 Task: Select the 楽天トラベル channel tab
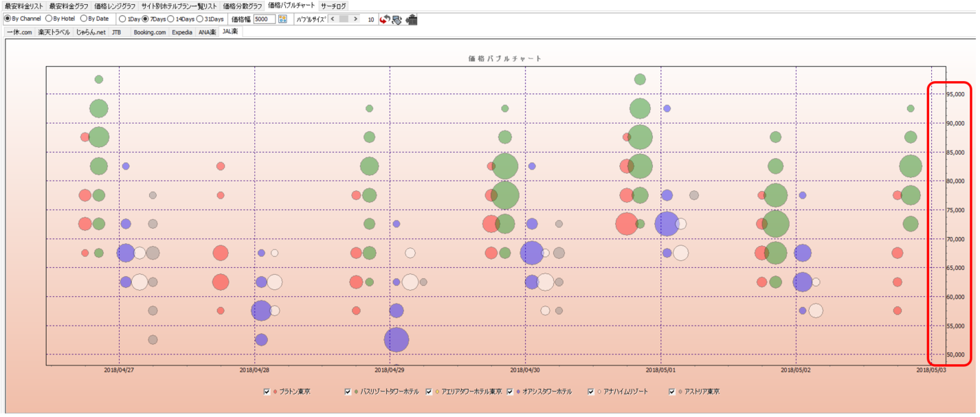(x=54, y=32)
